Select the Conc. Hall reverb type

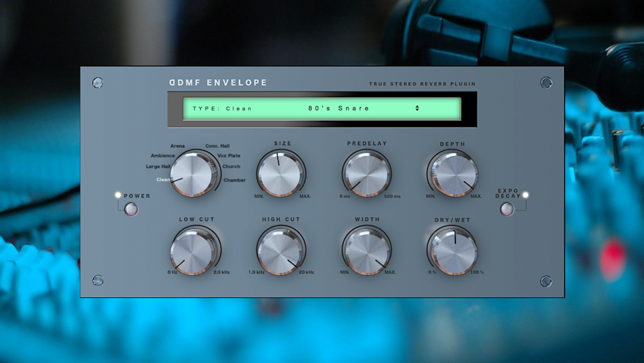pyautogui.click(x=217, y=146)
